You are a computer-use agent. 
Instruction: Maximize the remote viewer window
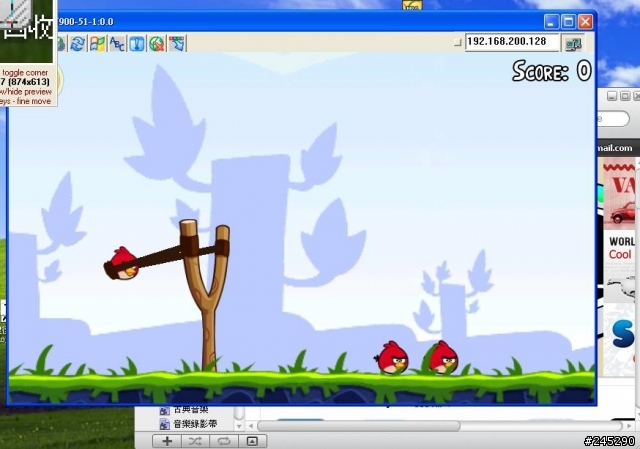tap(567, 21)
